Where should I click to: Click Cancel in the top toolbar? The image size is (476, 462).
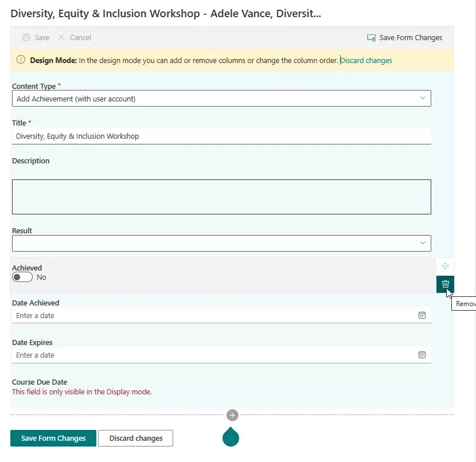pos(75,38)
